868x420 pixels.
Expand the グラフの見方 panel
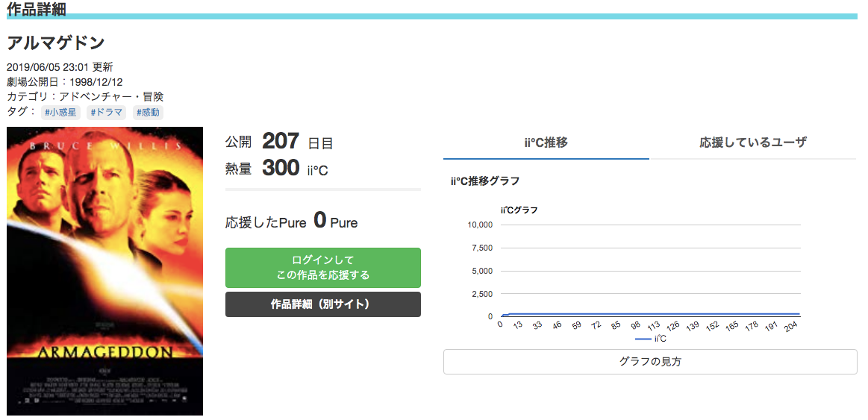pos(650,362)
